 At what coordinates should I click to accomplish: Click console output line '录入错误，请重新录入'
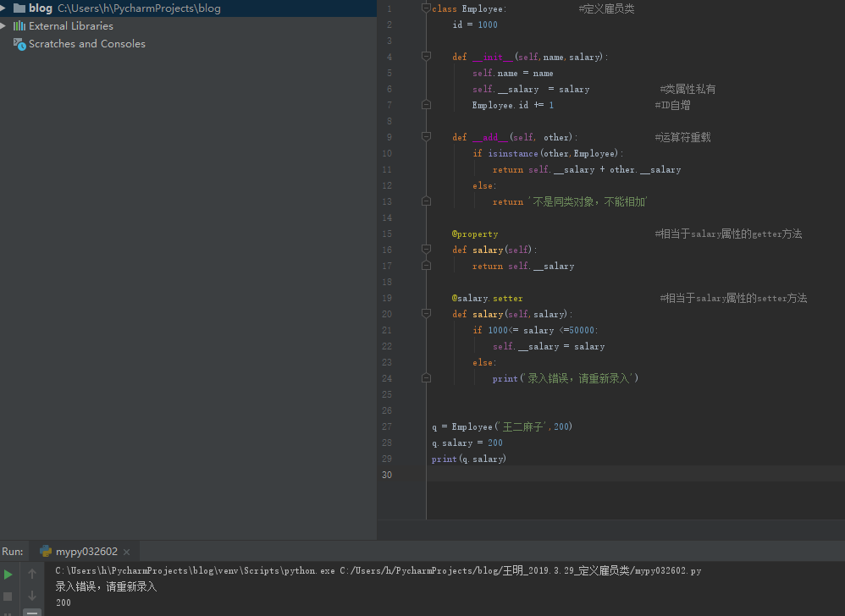point(106,586)
